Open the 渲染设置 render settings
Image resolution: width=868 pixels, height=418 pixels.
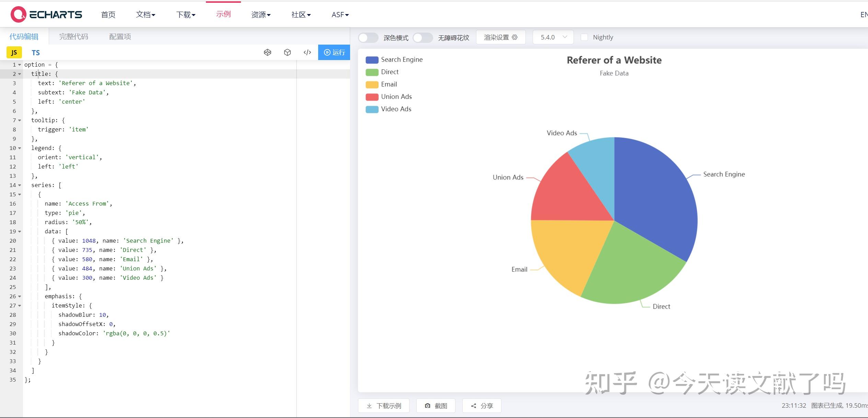pos(500,37)
